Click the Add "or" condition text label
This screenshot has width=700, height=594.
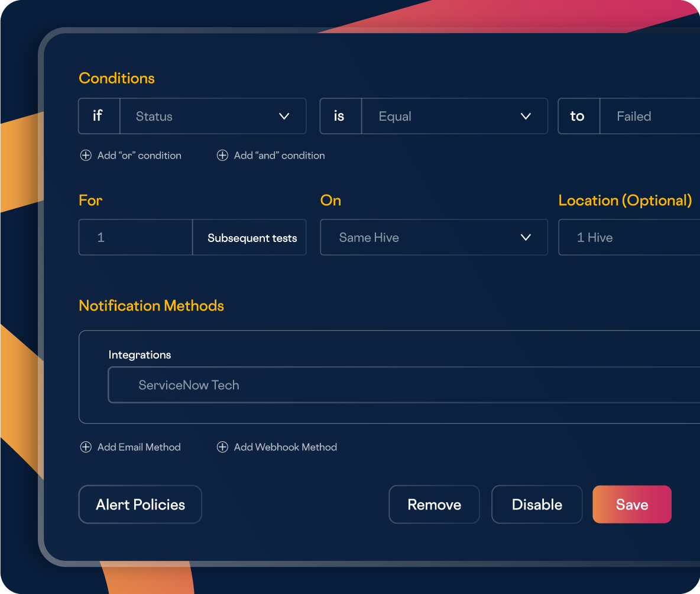coord(139,156)
